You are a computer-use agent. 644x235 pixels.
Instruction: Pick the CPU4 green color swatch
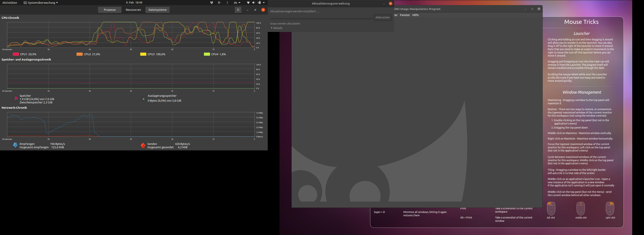coord(207,54)
